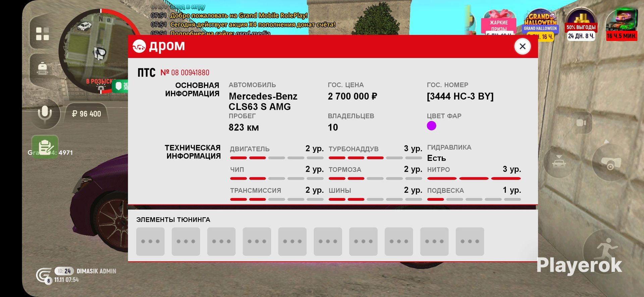Click the PTS number 08 00941880

point(185,72)
